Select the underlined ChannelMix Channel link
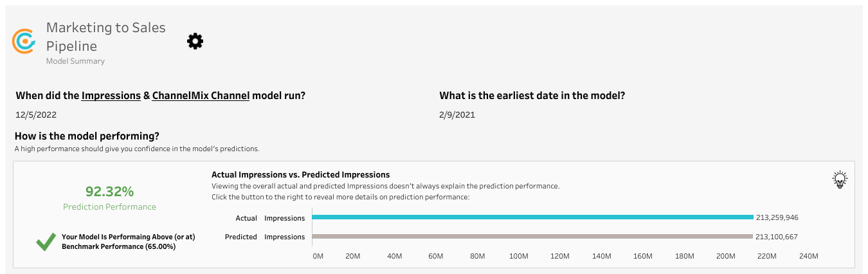The width and height of the screenshot is (868, 274). click(201, 95)
